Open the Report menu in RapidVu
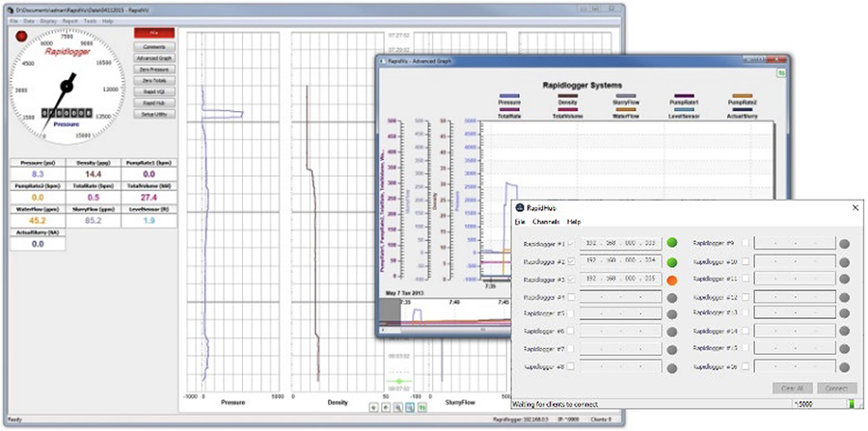 [69, 20]
